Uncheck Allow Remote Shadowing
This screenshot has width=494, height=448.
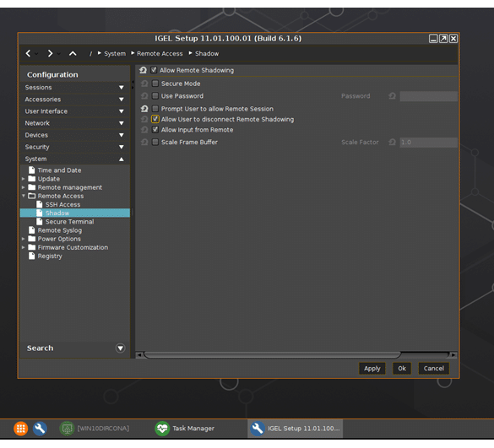click(x=154, y=70)
